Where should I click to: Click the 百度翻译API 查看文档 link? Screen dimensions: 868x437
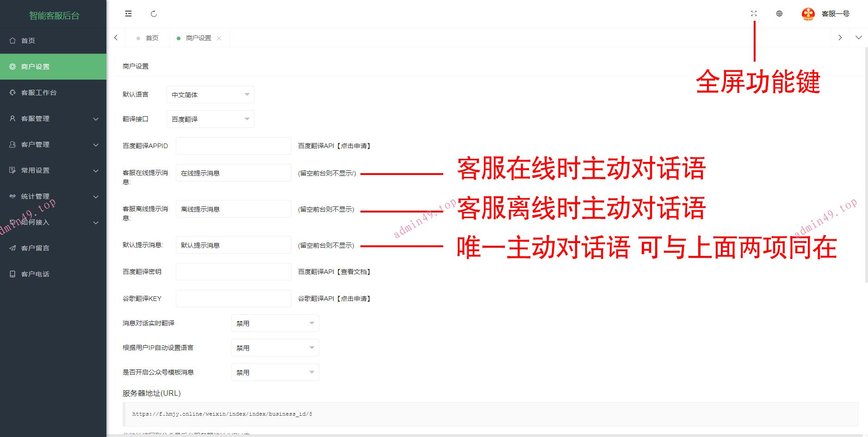(354, 272)
